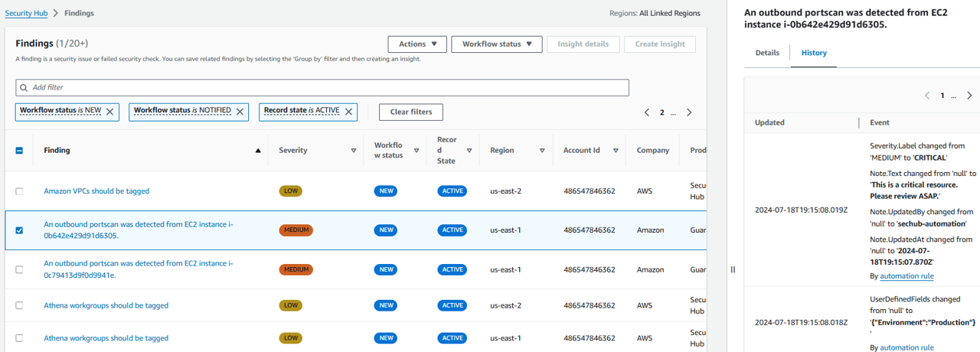Image resolution: width=980 pixels, height=352 pixels.
Task: Click next page arrow in History panel
Action: click(x=970, y=96)
